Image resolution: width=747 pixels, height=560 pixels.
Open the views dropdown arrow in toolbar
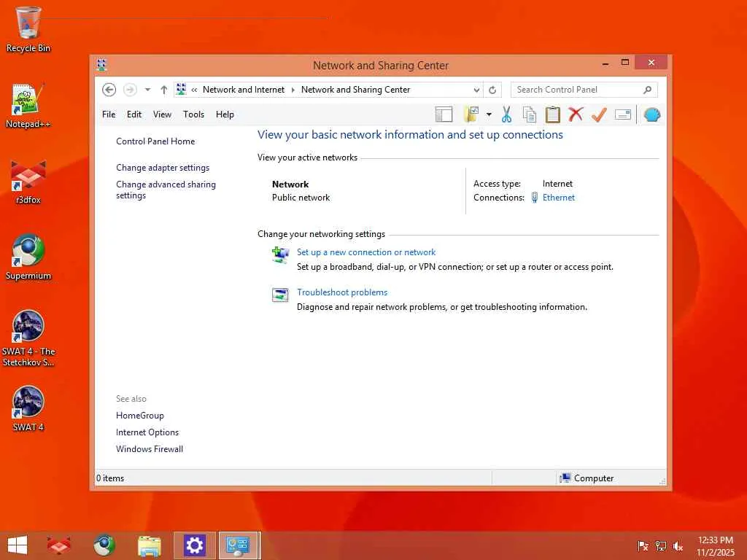(x=489, y=114)
